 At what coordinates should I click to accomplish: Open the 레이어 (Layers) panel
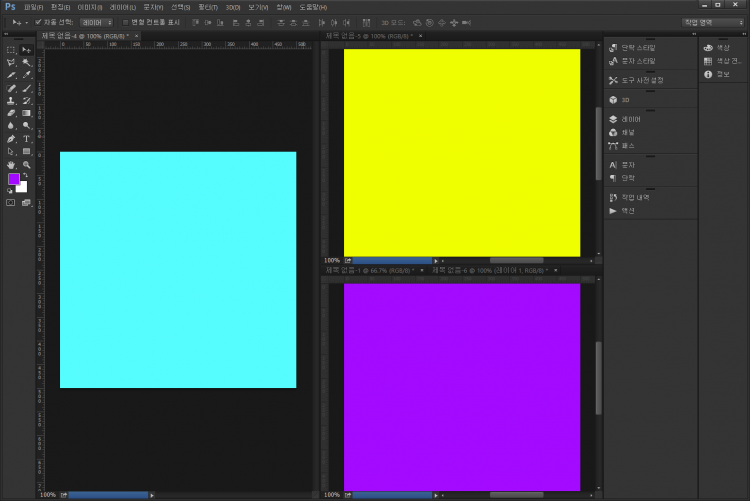tap(629, 119)
